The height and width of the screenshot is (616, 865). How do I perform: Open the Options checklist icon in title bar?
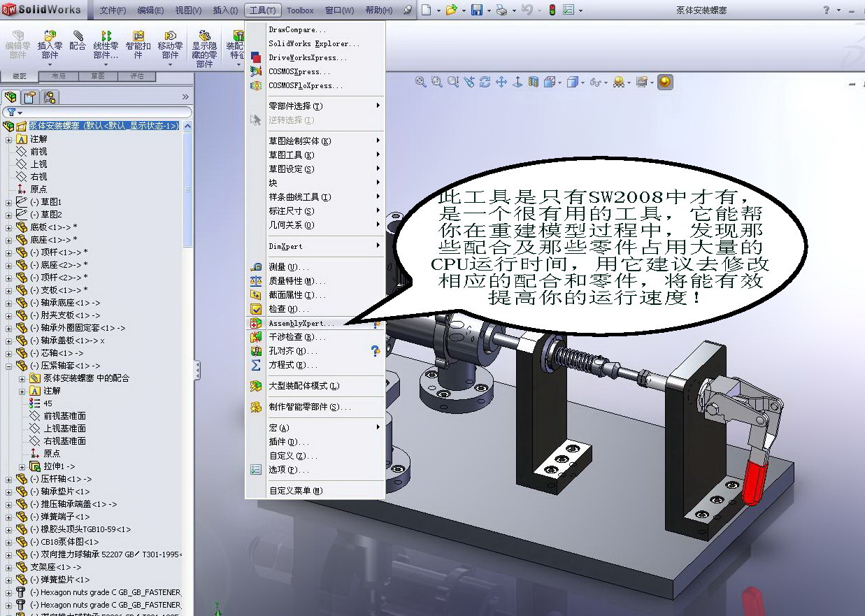569,10
